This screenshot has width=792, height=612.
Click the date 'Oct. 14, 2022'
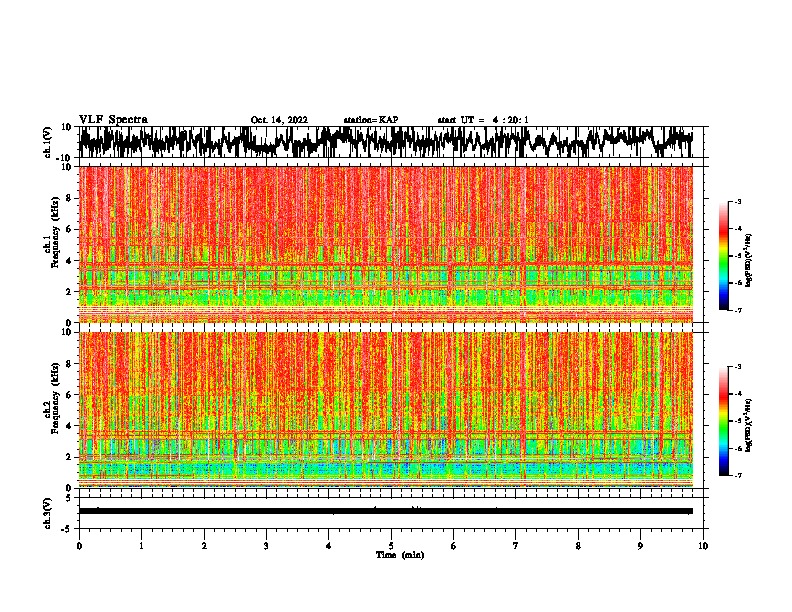[x=279, y=120]
